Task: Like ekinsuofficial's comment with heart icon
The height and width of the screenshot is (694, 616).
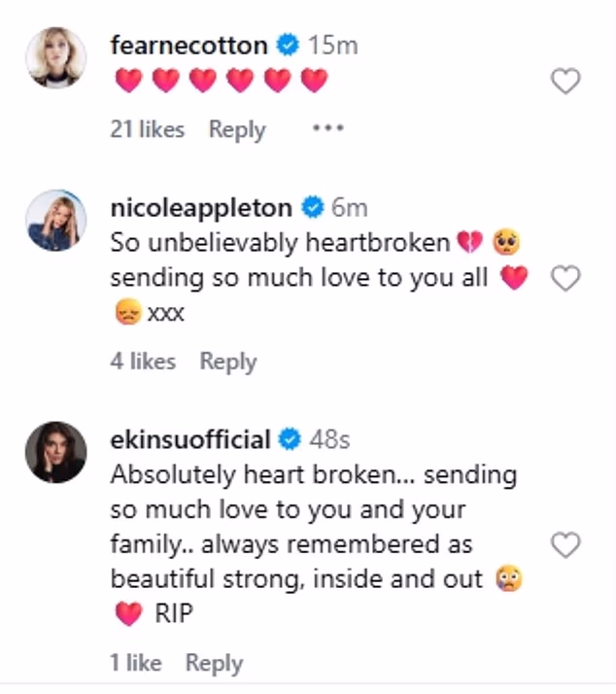Action: [565, 545]
